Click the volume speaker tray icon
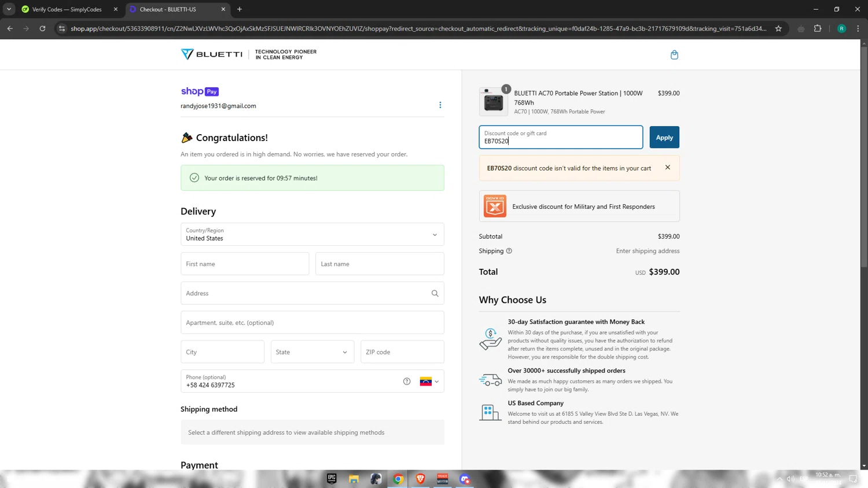This screenshot has height=488, width=868. [790, 479]
